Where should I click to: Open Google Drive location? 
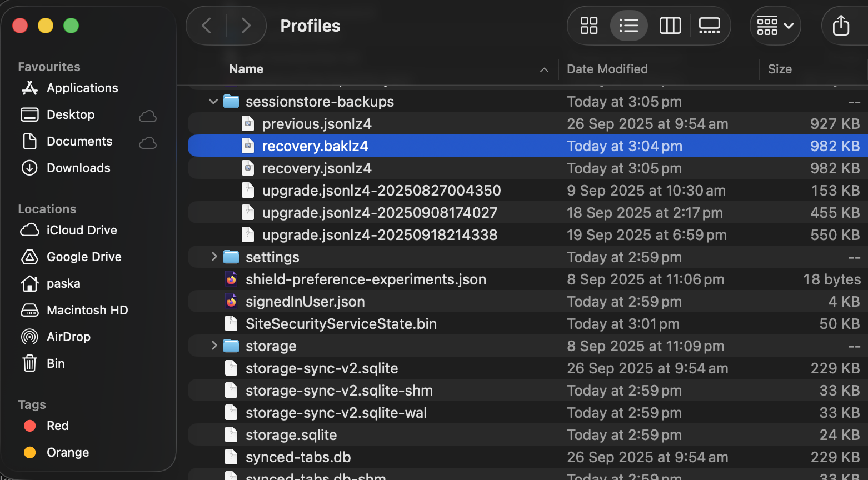click(84, 257)
